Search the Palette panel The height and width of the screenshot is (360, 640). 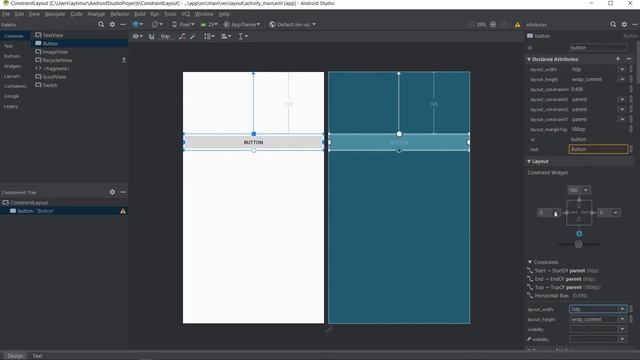coord(101,24)
